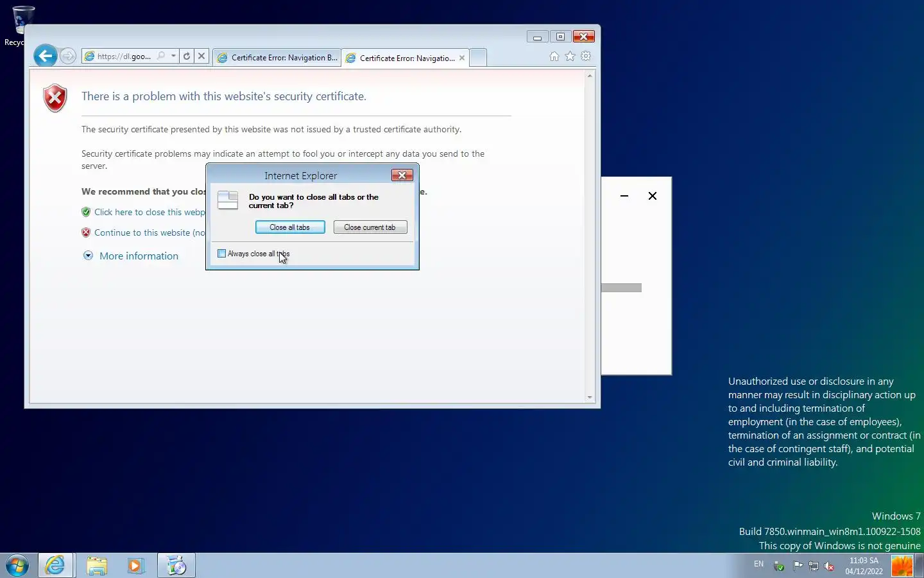Click the Close current tab button

click(x=370, y=227)
